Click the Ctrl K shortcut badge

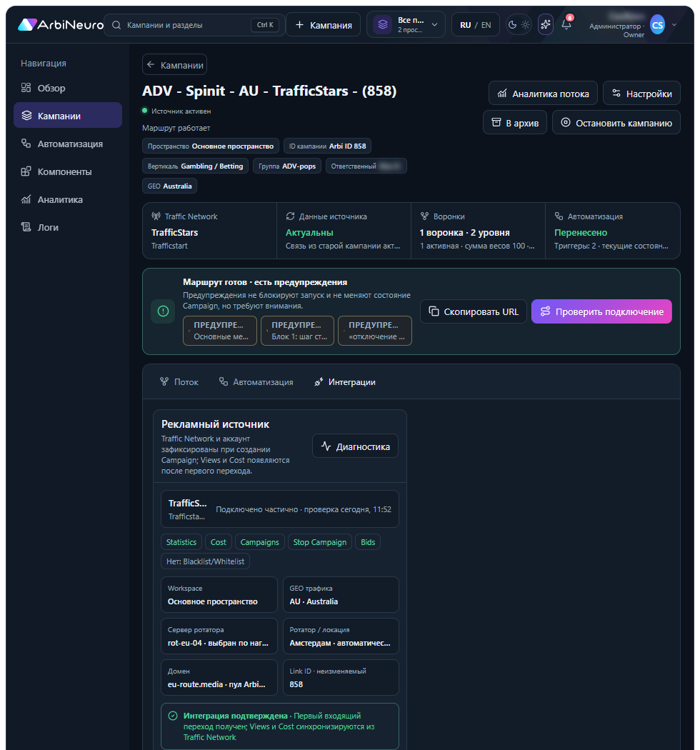point(265,25)
